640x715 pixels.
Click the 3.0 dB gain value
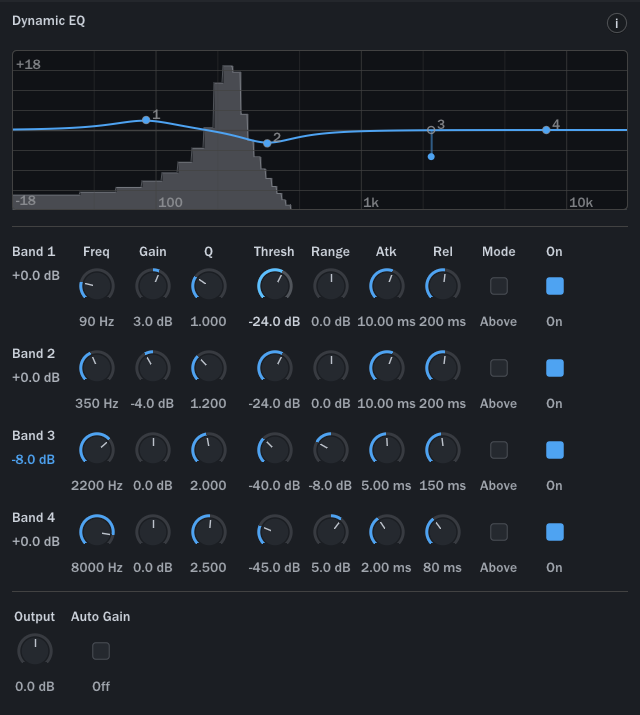[x=153, y=321]
